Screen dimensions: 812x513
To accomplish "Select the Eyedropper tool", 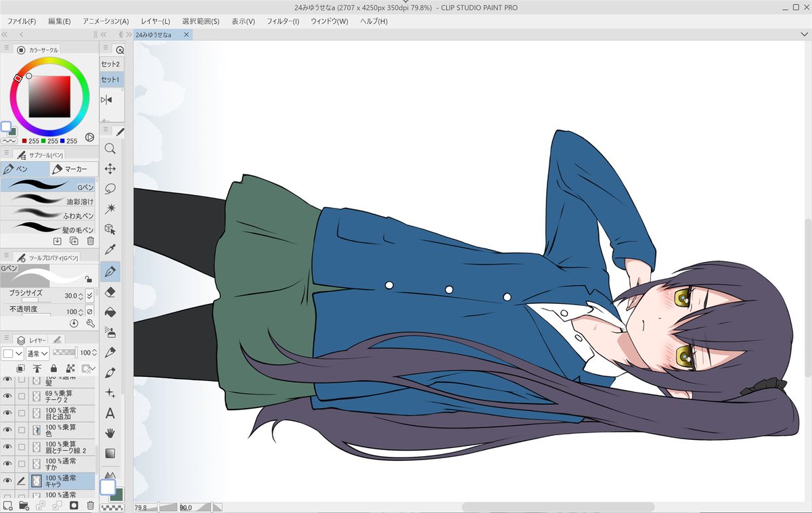I will click(x=110, y=250).
